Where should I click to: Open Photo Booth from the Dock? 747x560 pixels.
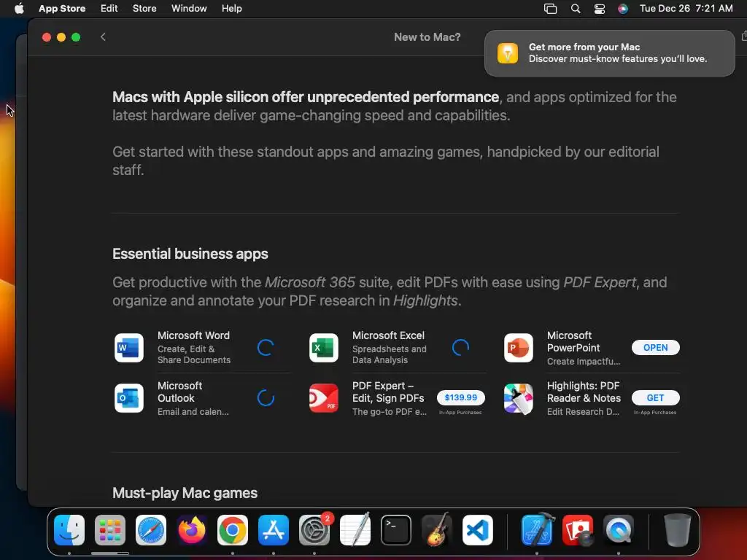[x=578, y=530]
